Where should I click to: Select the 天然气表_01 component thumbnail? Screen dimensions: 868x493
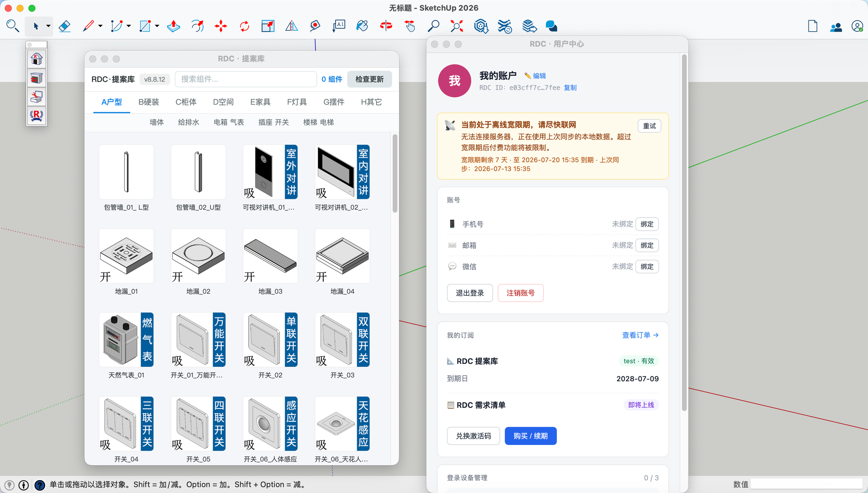(x=126, y=340)
